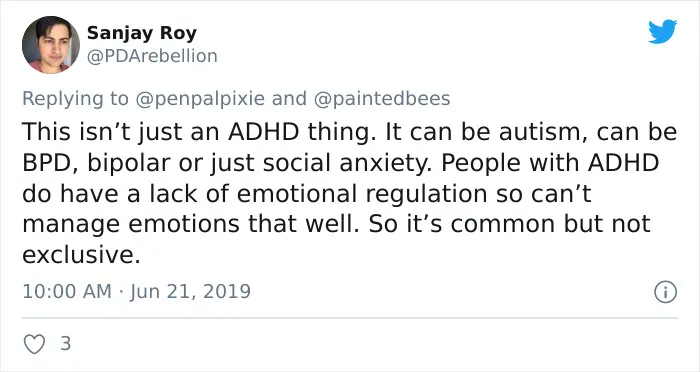The width and height of the screenshot is (700, 372).
Task: Click the like count number 3
Action: [x=66, y=344]
